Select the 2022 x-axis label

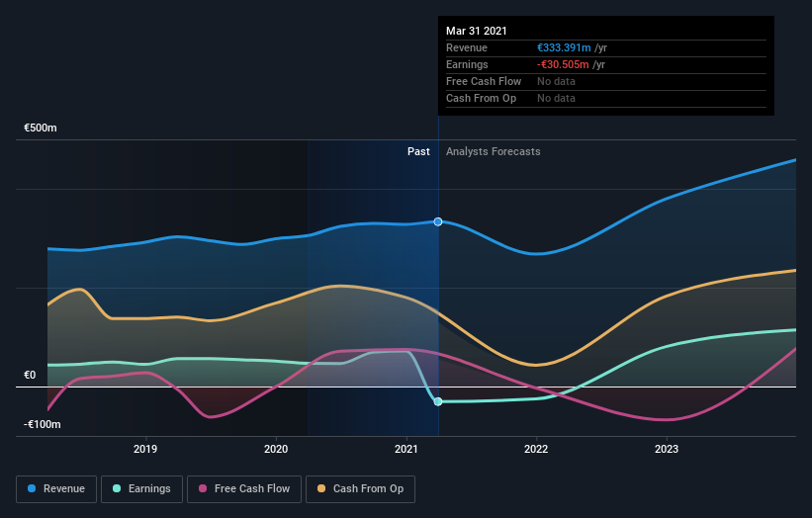(x=536, y=449)
